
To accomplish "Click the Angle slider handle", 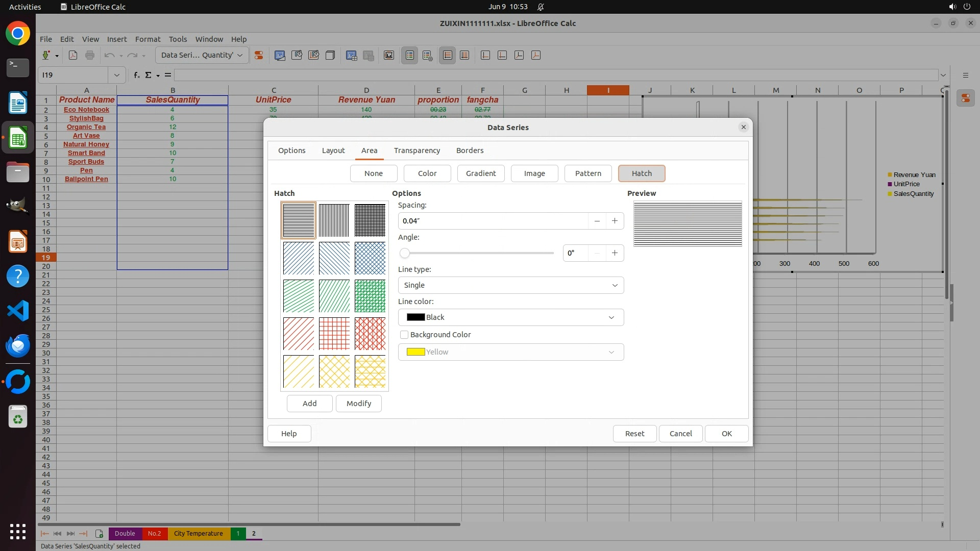I will [405, 253].
